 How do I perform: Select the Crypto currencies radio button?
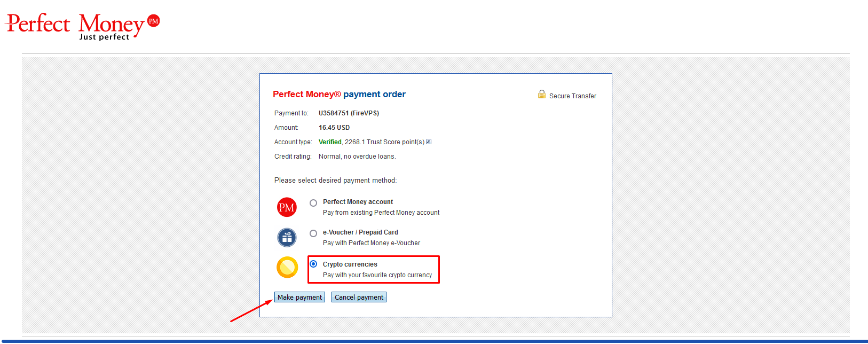tap(313, 264)
